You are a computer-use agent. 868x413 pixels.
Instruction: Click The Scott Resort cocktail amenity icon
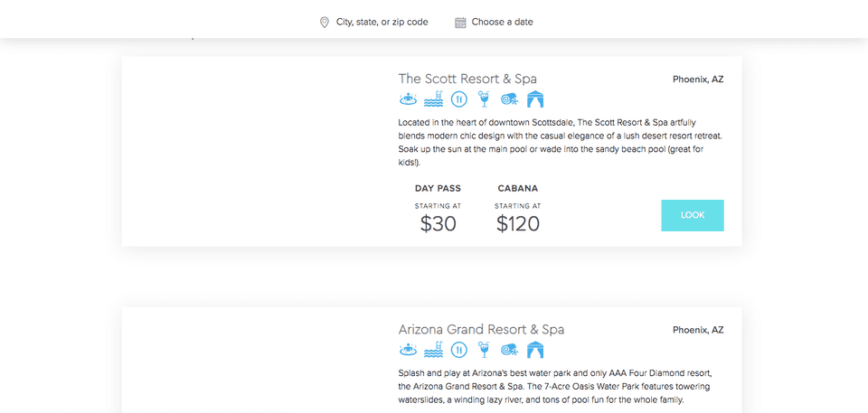(x=485, y=99)
